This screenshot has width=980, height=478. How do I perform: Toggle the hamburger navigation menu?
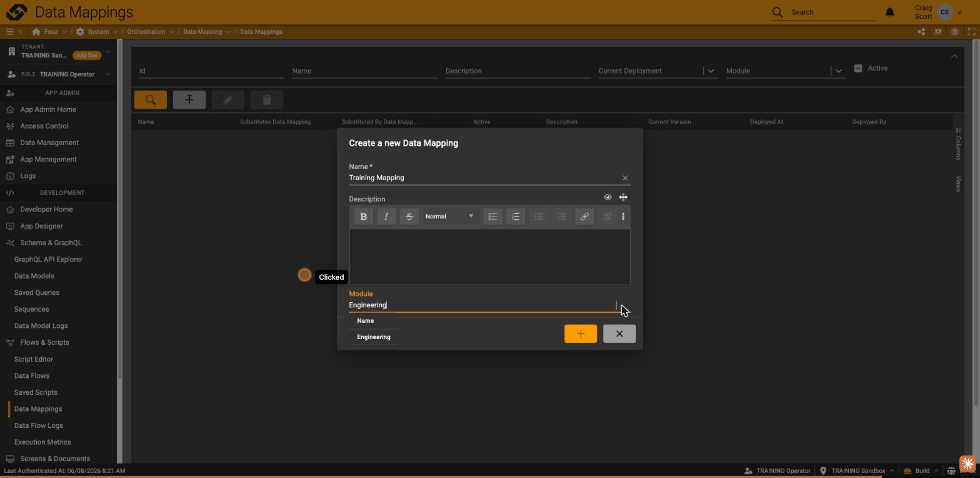pyautogui.click(x=10, y=31)
